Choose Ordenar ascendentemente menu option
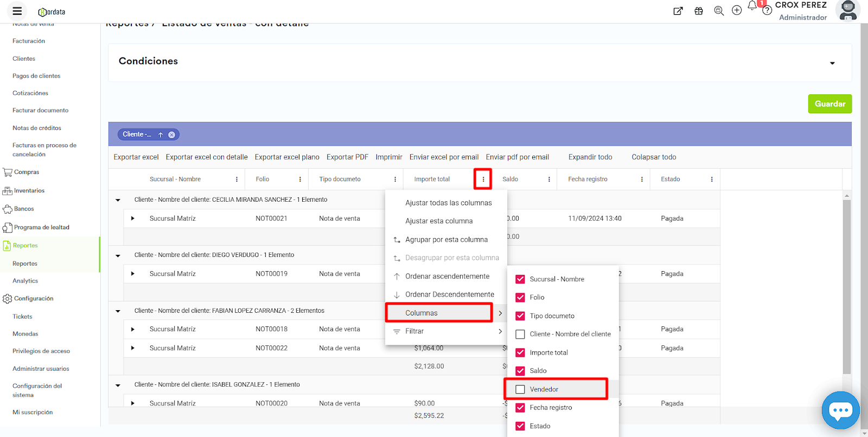The width and height of the screenshot is (868, 437). tap(447, 277)
